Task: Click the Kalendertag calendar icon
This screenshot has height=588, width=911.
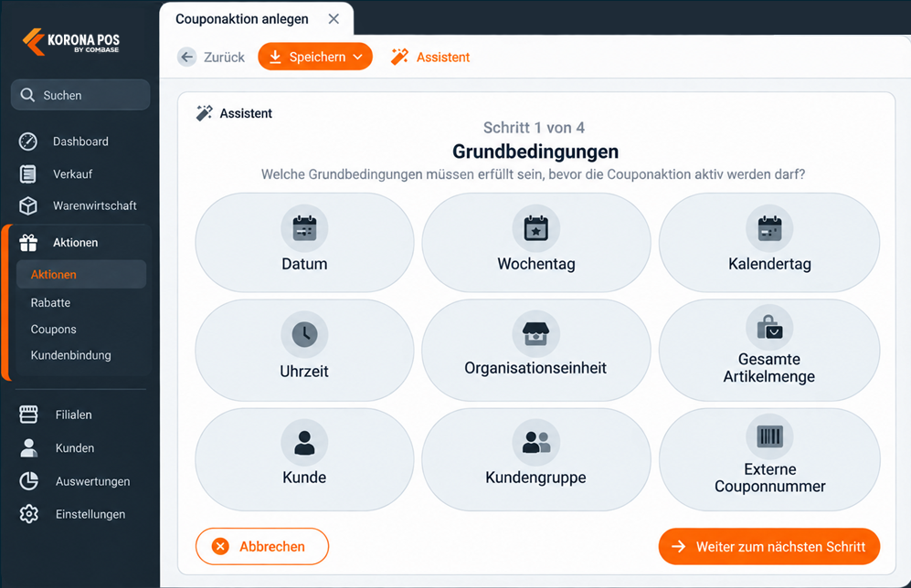Action: point(769,228)
